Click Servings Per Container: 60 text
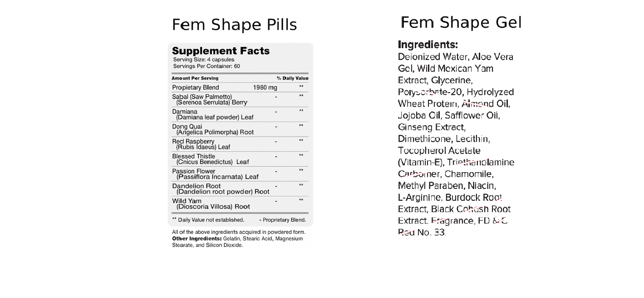 click(x=206, y=66)
